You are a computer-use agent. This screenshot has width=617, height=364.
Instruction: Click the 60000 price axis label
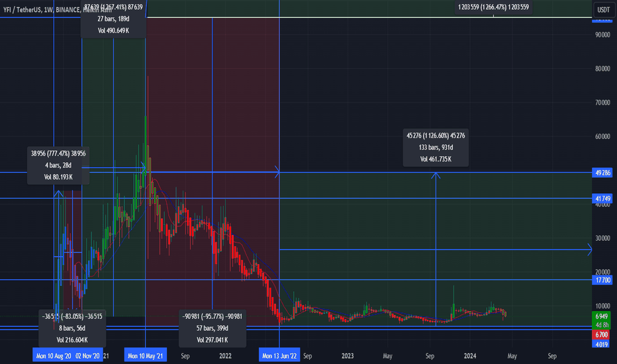[x=602, y=136]
